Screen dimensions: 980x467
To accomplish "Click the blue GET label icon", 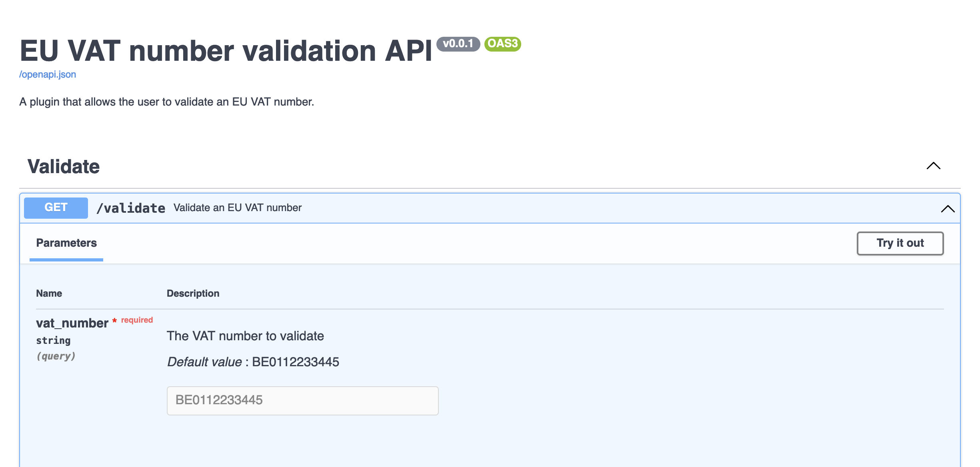I will [56, 208].
